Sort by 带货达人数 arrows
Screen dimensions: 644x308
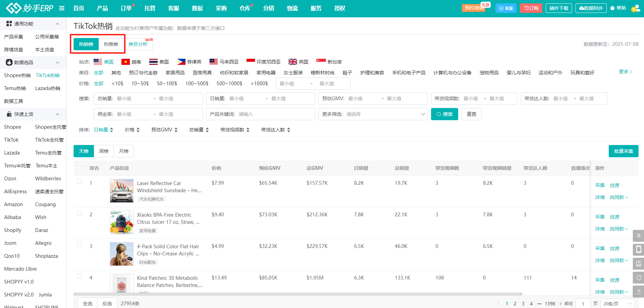[x=289, y=130]
